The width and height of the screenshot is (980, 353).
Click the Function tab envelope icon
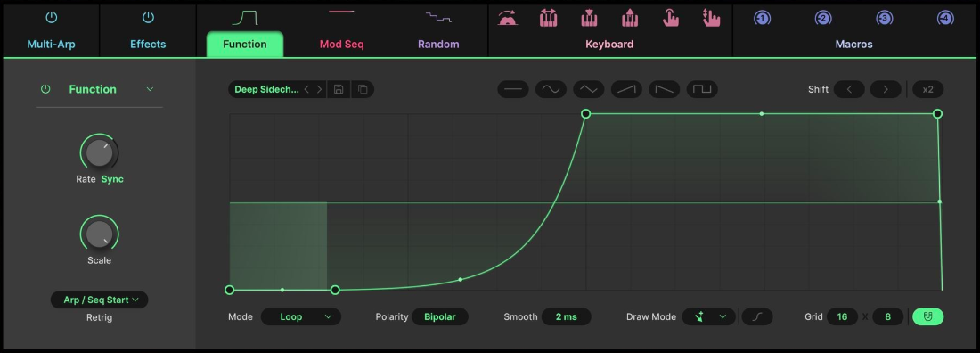click(245, 18)
